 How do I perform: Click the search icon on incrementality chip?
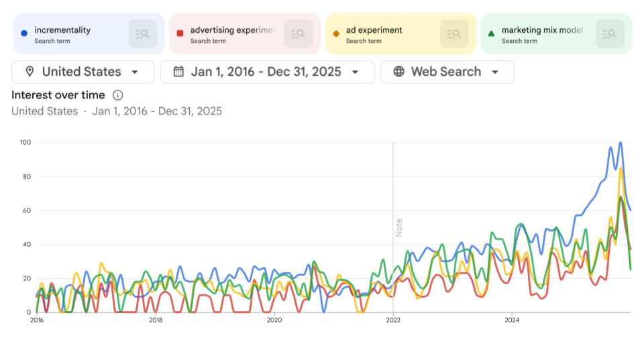tap(143, 34)
